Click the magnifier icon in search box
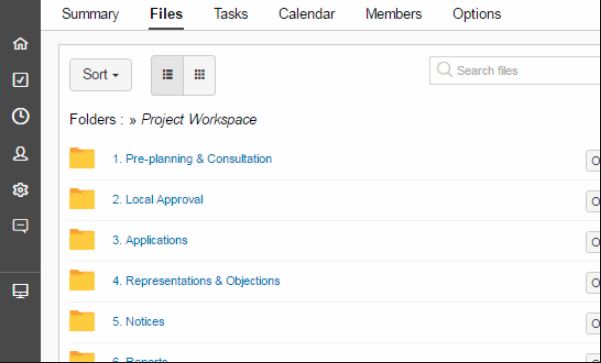The image size is (601, 363). coord(444,70)
